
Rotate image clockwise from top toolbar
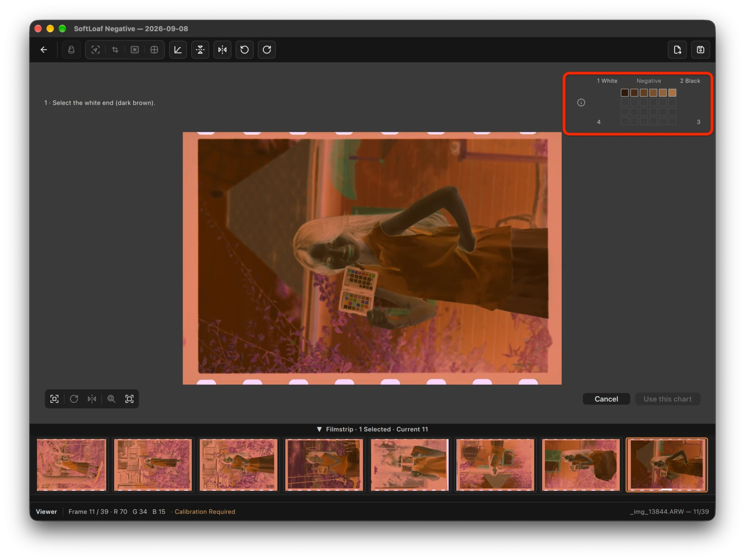(x=267, y=50)
